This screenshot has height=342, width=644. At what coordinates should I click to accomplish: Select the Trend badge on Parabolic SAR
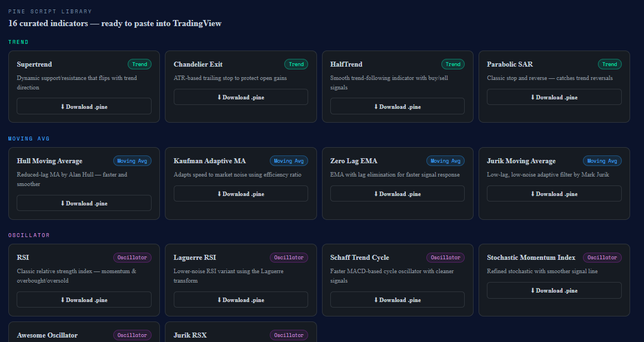pyautogui.click(x=610, y=64)
